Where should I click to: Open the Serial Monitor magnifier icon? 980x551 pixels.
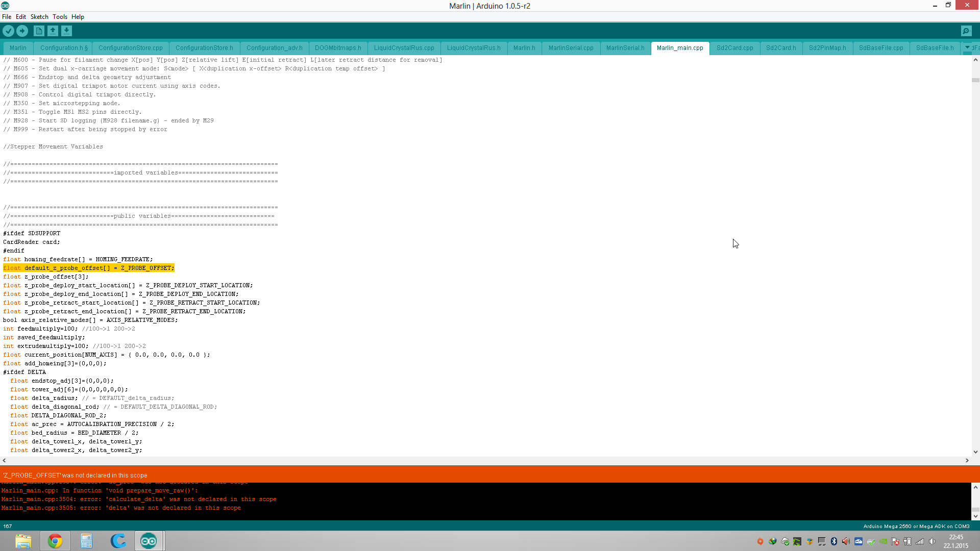point(966,31)
